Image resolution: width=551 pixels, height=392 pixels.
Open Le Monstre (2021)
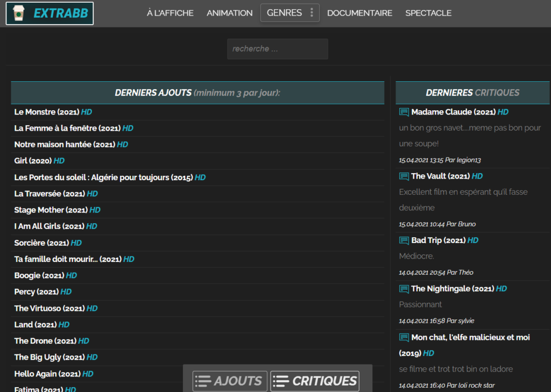click(53, 112)
